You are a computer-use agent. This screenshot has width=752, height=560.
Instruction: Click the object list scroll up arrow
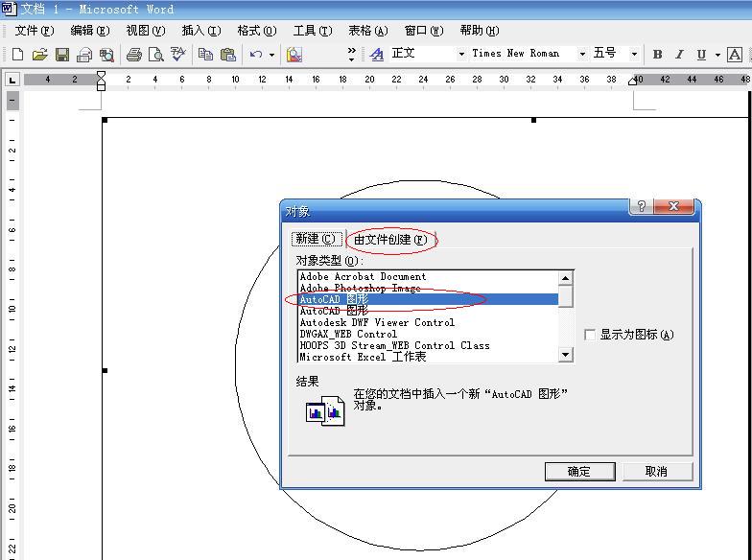566,278
